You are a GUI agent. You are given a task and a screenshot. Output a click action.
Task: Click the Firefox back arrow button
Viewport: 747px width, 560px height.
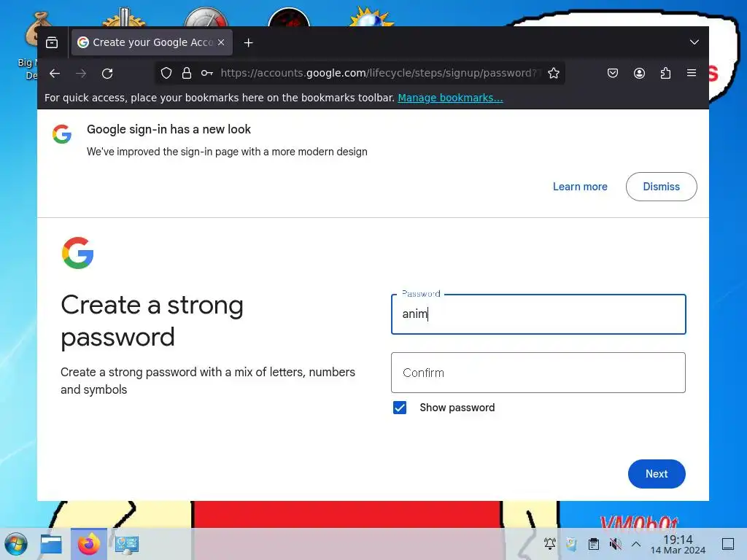[x=55, y=74]
